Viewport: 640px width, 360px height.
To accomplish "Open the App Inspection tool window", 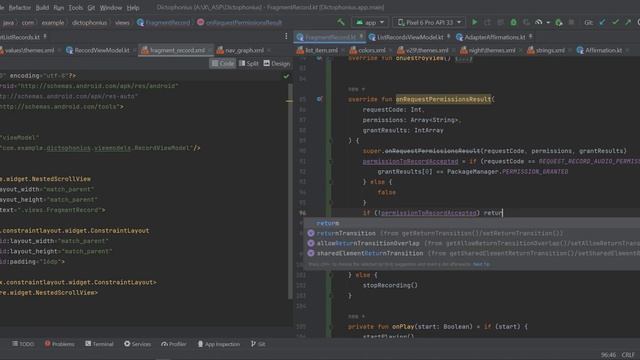I will [218, 344].
